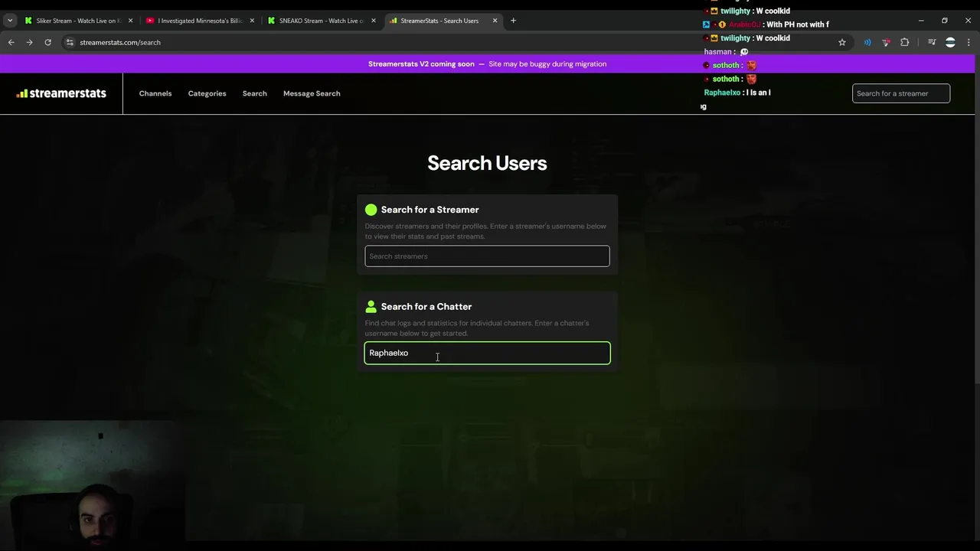Open the blue sound-wave extension icon
This screenshot has height=551, width=980.
[867, 42]
